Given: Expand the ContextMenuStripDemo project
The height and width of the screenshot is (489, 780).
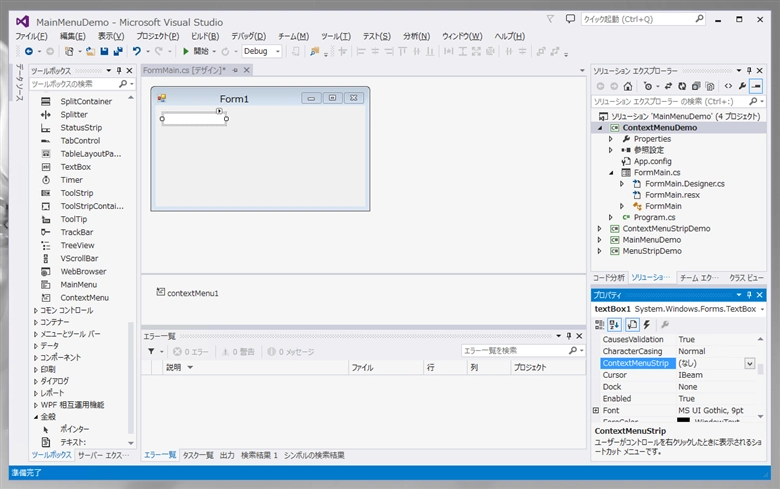Looking at the screenshot, I should pyautogui.click(x=600, y=229).
